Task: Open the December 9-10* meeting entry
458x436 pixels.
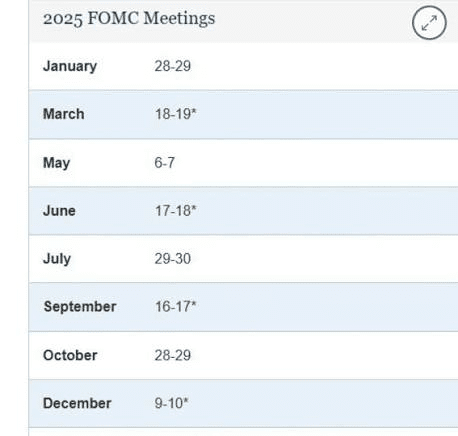Action: pos(171,403)
